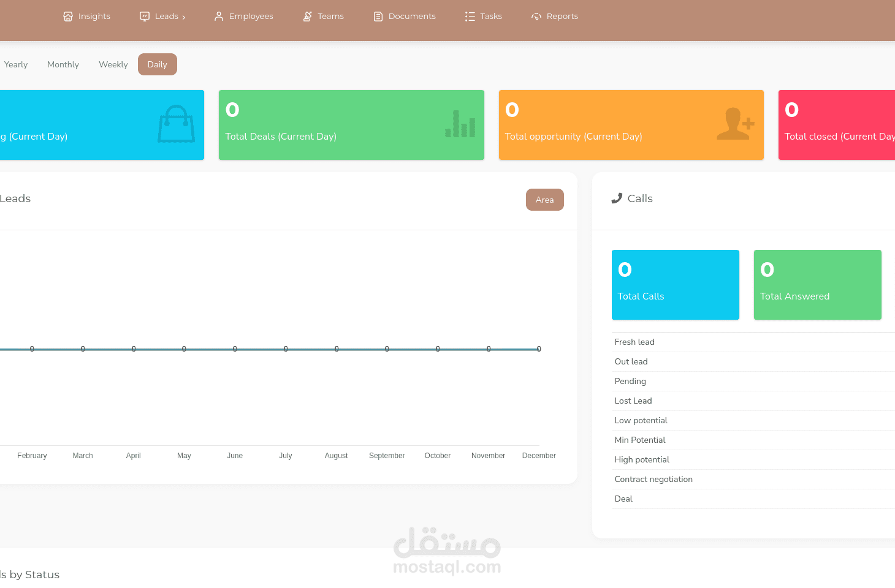
Task: Select the Contract negotiation row
Action: point(753,480)
